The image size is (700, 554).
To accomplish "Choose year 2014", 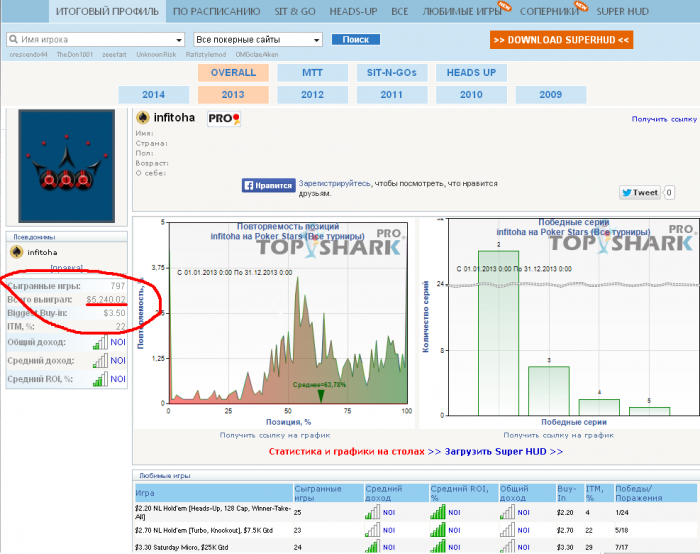I will click(154, 95).
